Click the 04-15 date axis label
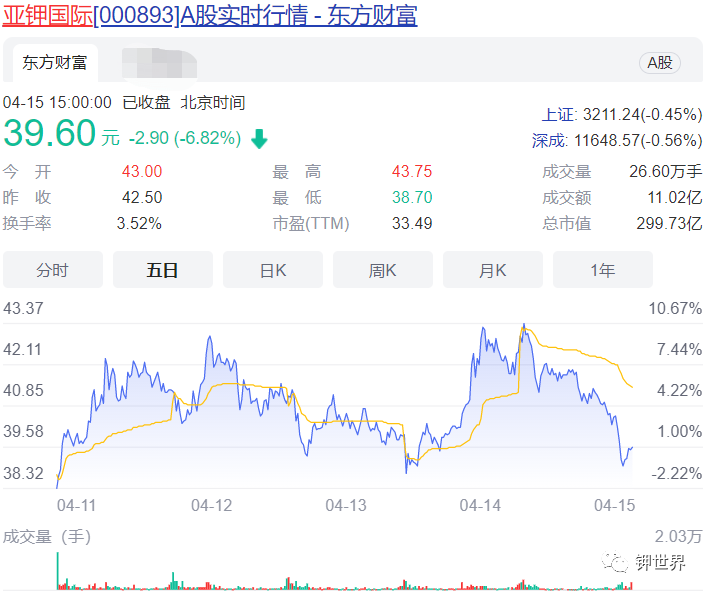This screenshot has width=708, height=593. (x=615, y=505)
